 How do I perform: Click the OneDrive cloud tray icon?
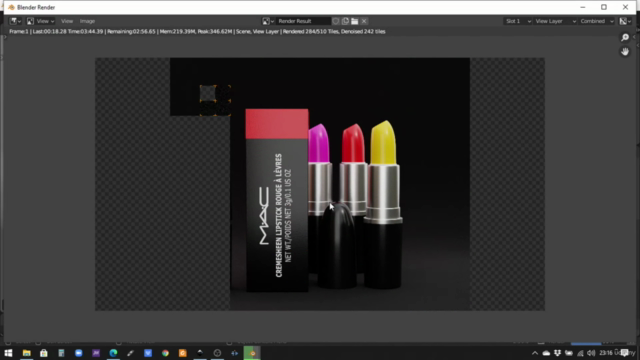pos(546,353)
